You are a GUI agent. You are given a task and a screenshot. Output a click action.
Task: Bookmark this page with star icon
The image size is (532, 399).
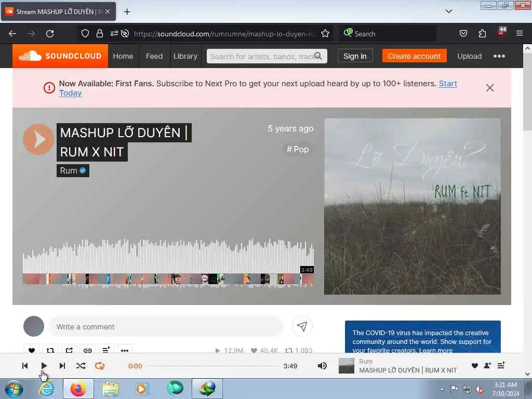click(325, 34)
